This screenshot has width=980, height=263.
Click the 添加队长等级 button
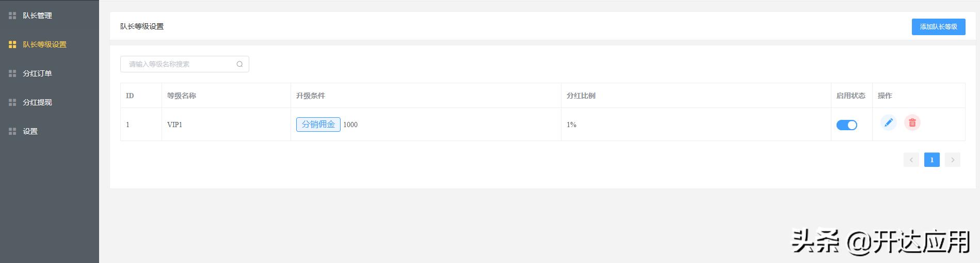pos(938,27)
